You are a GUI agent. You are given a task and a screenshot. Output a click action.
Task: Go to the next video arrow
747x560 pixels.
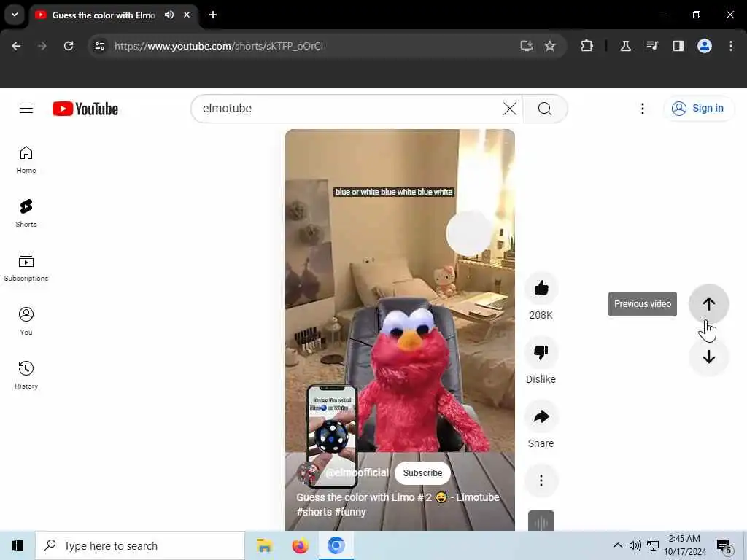pos(708,357)
